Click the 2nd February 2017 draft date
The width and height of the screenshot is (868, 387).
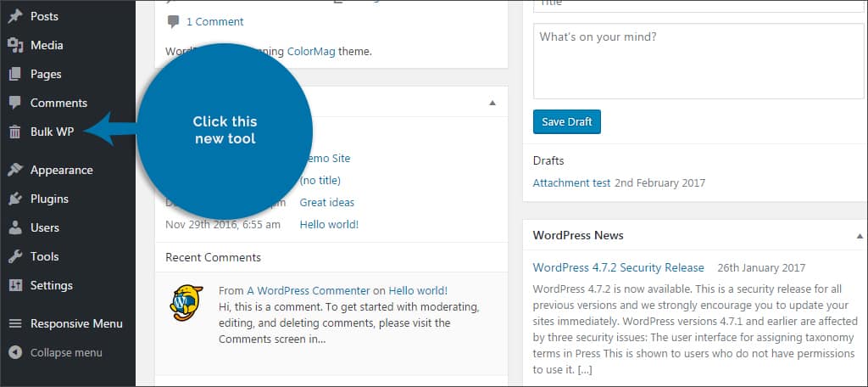click(659, 182)
